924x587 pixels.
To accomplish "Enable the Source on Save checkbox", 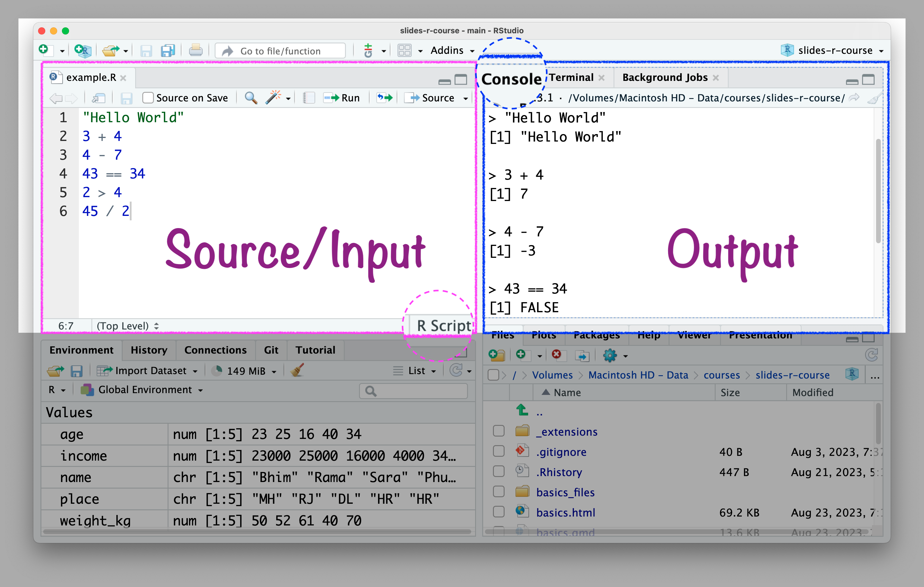I will click(x=148, y=98).
